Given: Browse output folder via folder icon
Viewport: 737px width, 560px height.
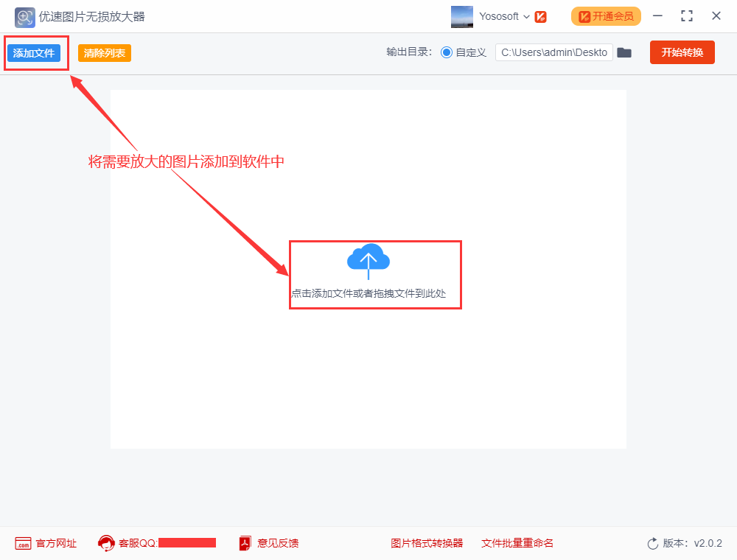Looking at the screenshot, I should click(x=624, y=52).
